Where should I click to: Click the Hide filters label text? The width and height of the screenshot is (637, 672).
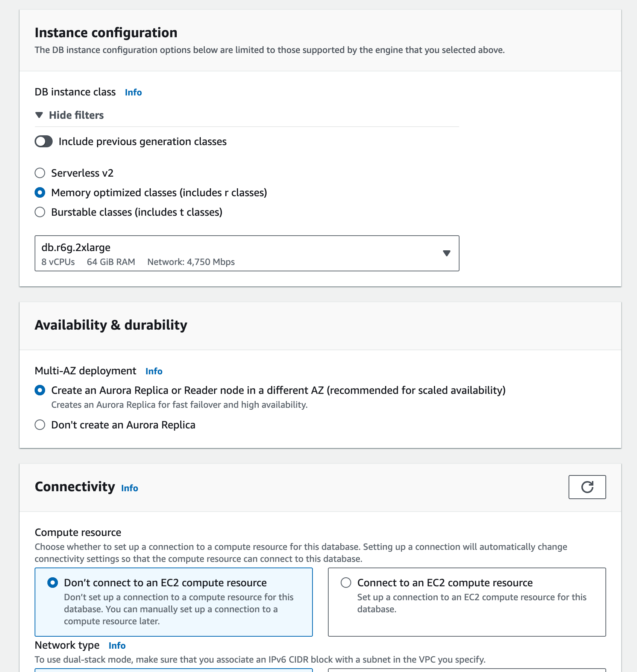(76, 115)
